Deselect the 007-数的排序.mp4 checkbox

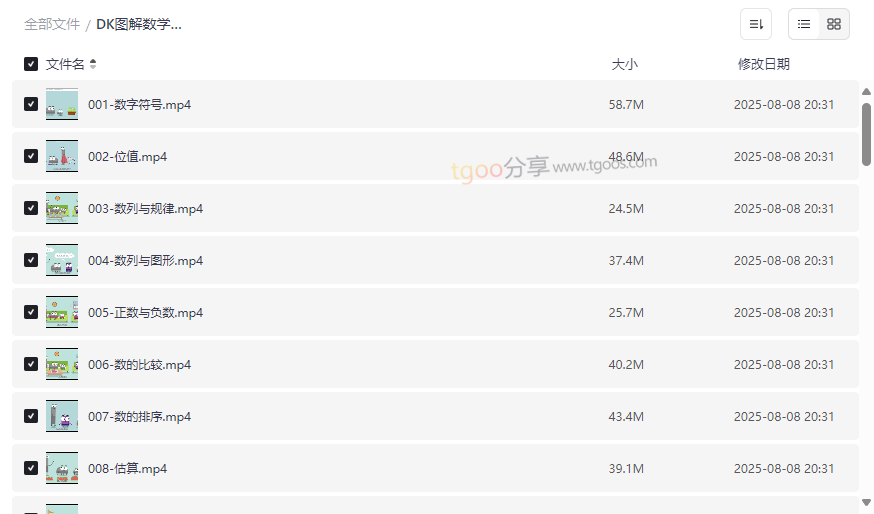click(31, 416)
